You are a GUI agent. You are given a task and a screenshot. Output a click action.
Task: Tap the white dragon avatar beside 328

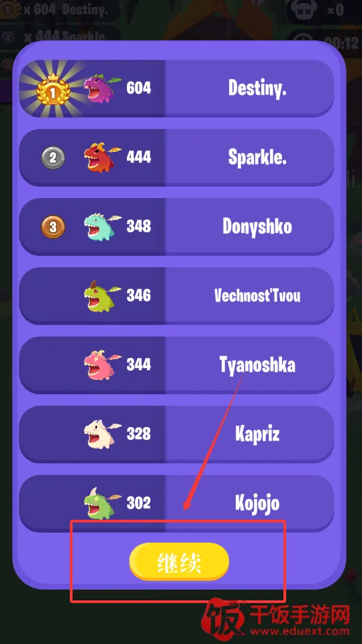[103, 434]
